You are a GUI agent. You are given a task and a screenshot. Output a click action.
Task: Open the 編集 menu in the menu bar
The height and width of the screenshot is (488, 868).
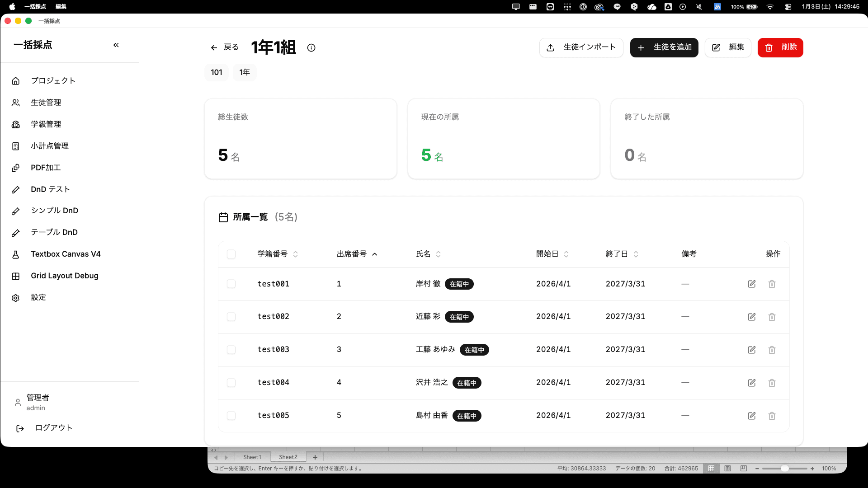pos(61,7)
